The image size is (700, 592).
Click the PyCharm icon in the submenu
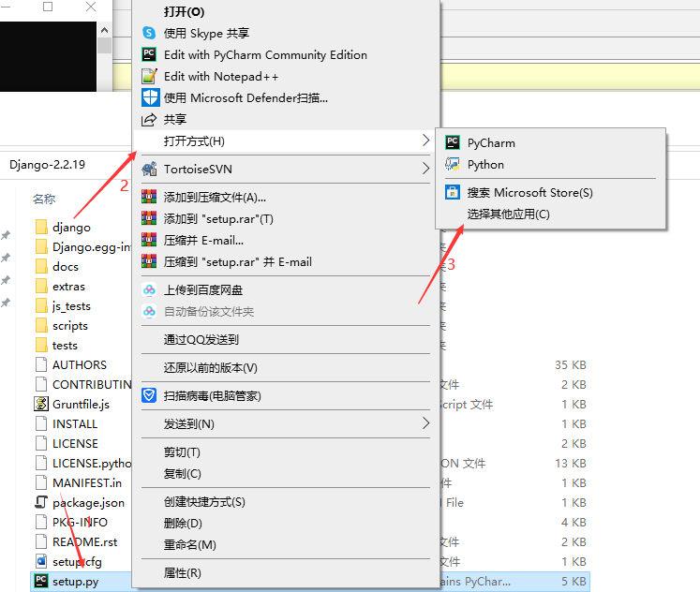click(453, 142)
